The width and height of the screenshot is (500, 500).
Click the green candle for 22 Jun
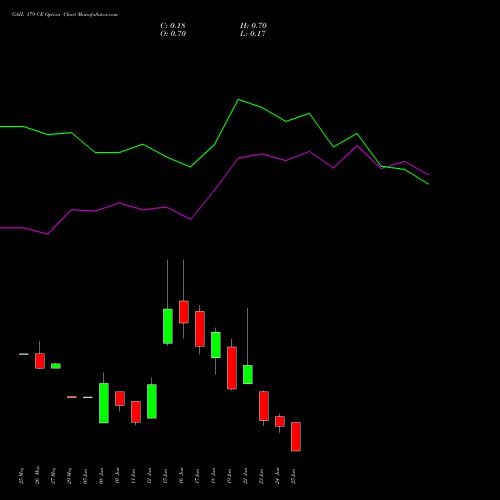pos(248,375)
